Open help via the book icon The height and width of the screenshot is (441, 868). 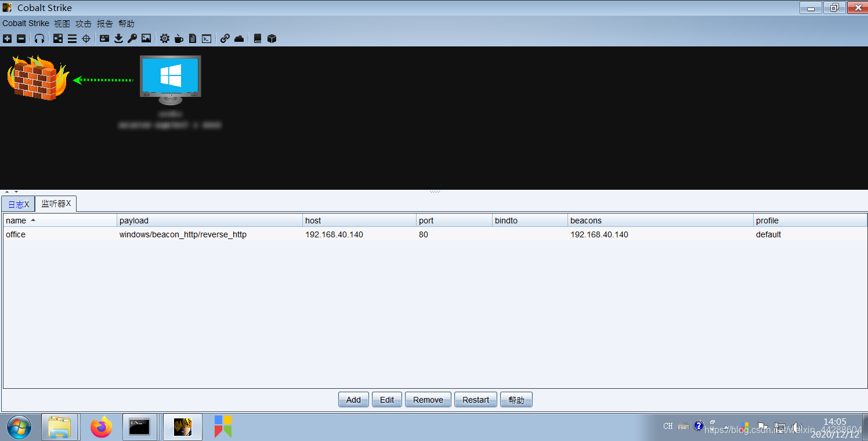tap(258, 38)
